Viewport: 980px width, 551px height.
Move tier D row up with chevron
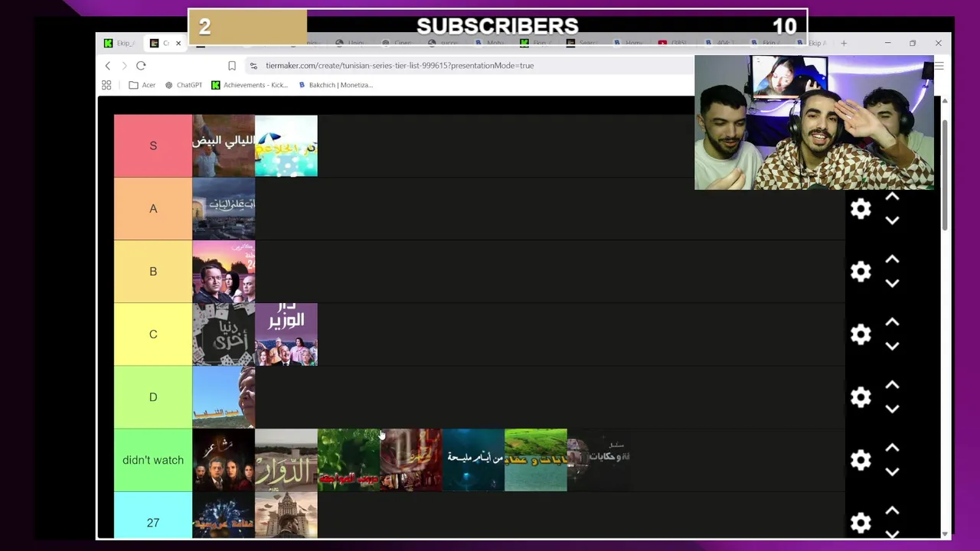(892, 386)
